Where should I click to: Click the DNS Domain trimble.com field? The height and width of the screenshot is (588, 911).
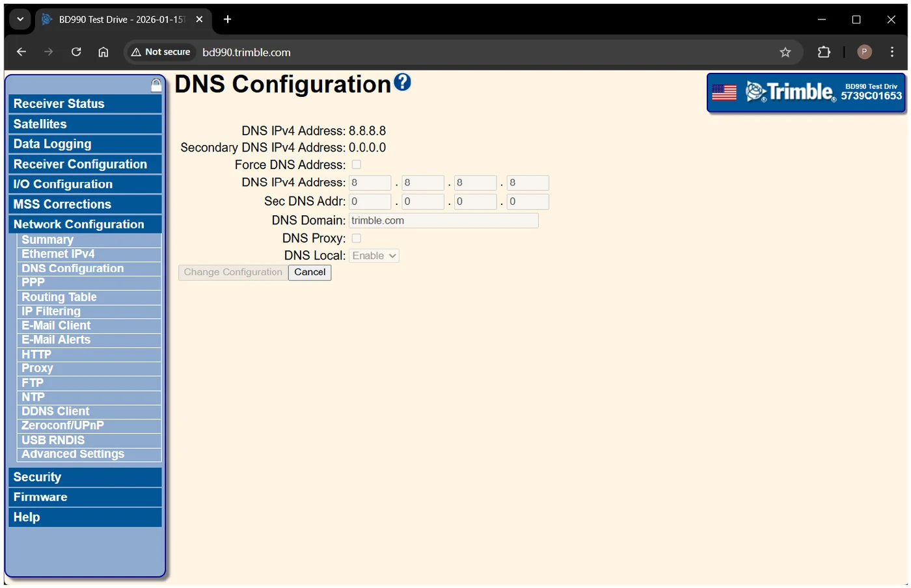[444, 220]
